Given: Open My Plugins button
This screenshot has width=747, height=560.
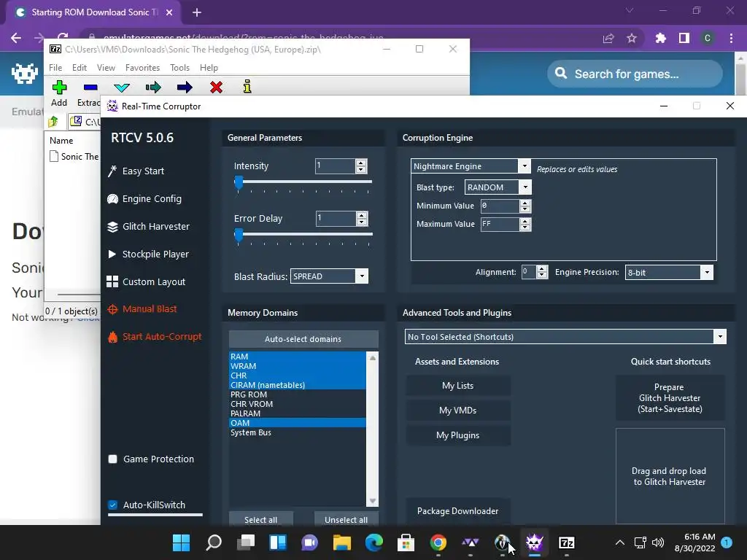Looking at the screenshot, I should (458, 435).
